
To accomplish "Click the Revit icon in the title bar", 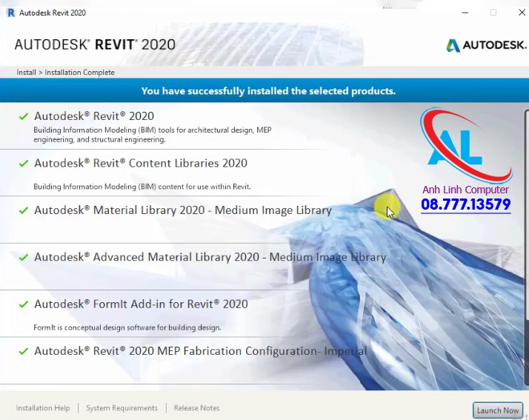I will 10,13.
